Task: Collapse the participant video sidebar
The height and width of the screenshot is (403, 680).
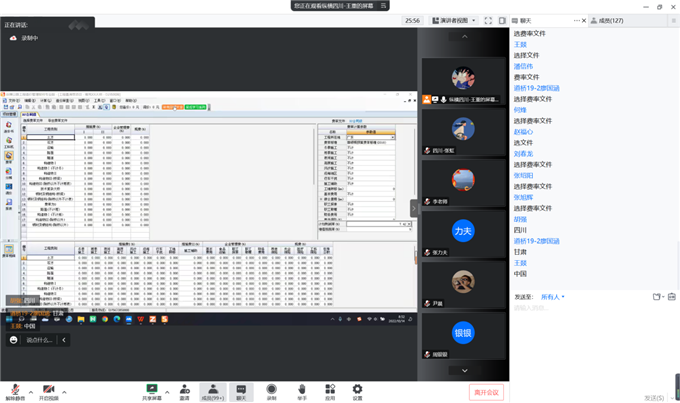Action: coord(414,208)
